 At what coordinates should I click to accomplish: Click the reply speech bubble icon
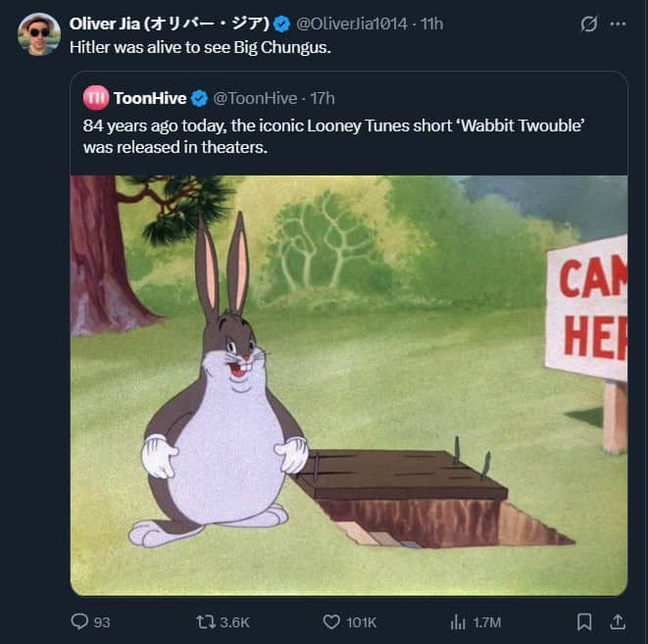pos(80,621)
